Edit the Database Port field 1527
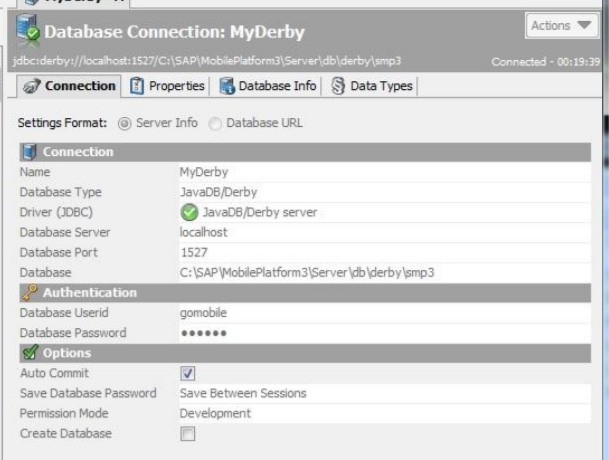 [x=385, y=253]
